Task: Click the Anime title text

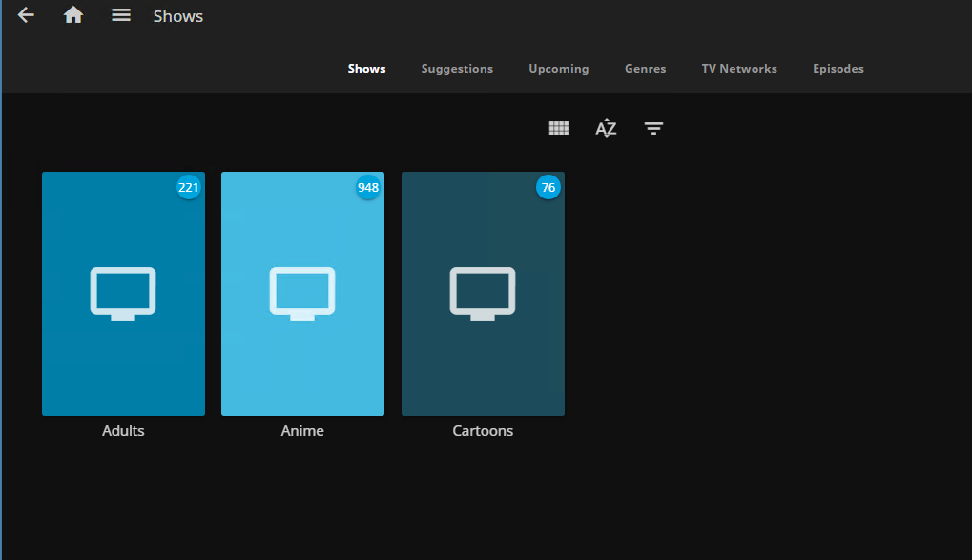Action: point(302,431)
